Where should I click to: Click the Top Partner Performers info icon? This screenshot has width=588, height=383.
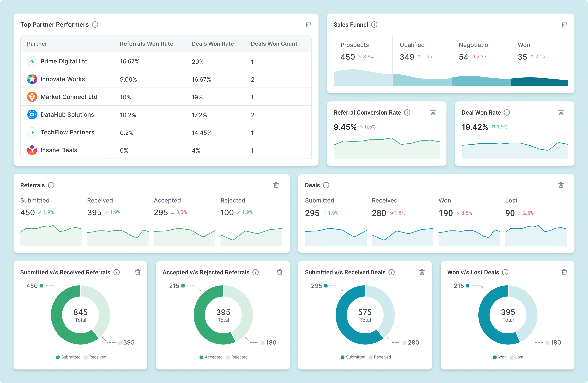point(95,25)
